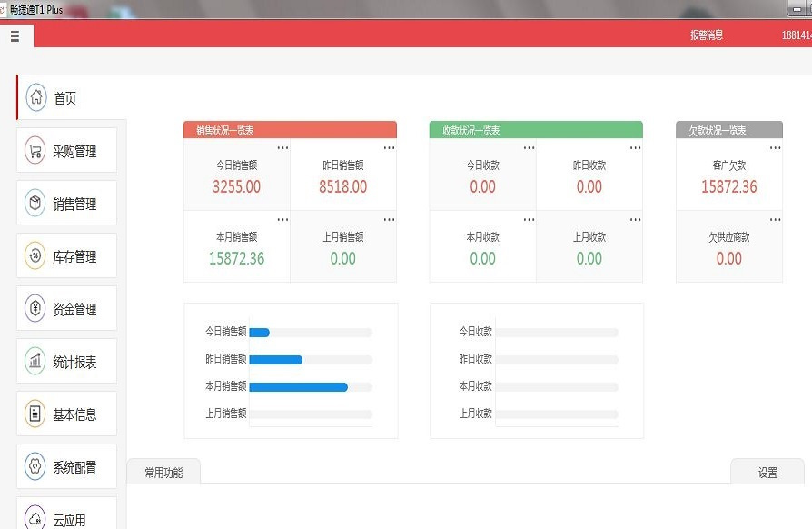Open 云应用 in the sidebar
This screenshot has width=812, height=529.
(x=67, y=514)
